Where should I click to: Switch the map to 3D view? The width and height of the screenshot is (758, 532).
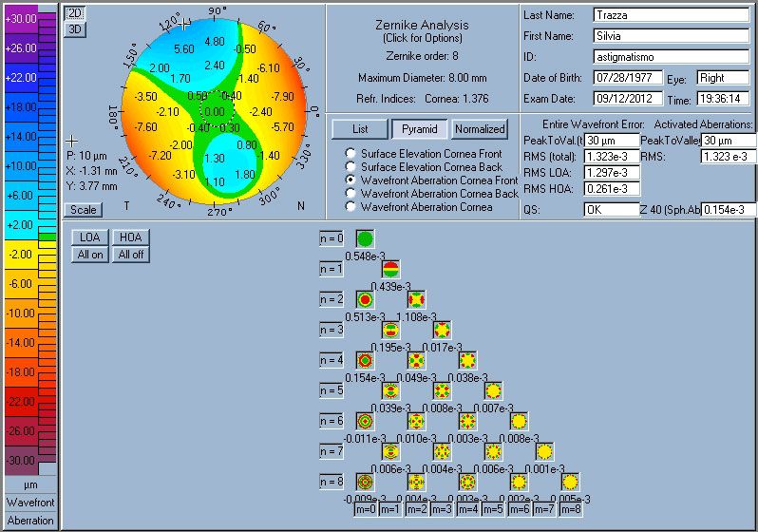pos(74,29)
